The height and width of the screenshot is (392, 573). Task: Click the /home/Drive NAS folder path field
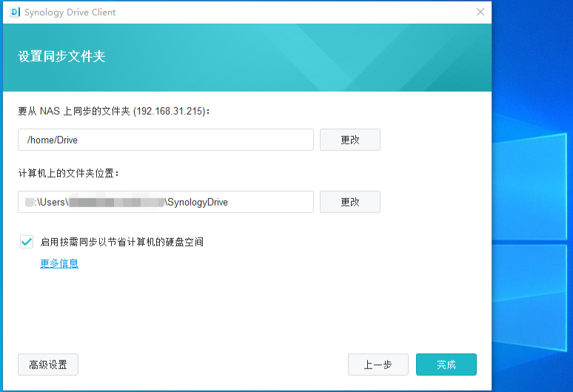point(166,140)
